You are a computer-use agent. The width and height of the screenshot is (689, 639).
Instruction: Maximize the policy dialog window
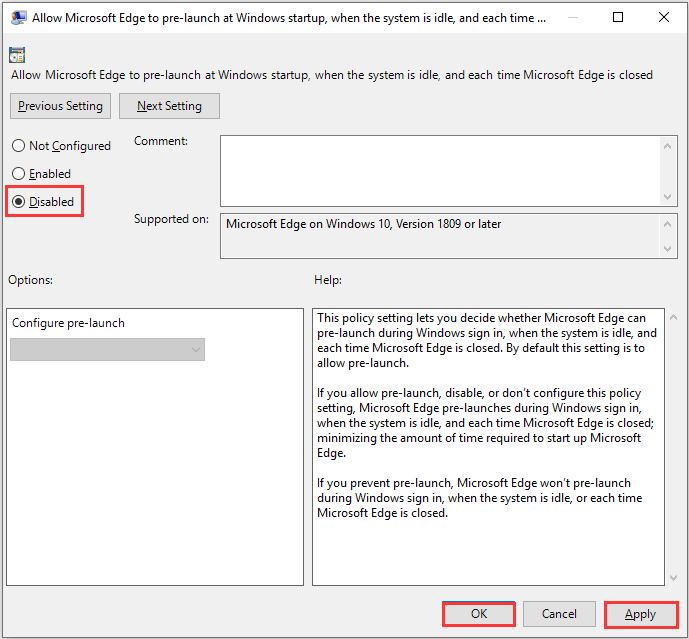(x=618, y=17)
